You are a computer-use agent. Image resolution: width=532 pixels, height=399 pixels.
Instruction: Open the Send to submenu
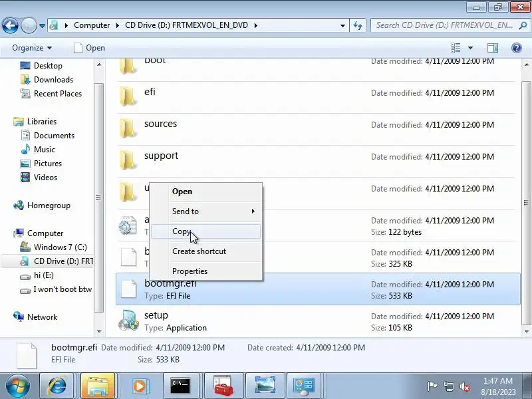[206, 211]
